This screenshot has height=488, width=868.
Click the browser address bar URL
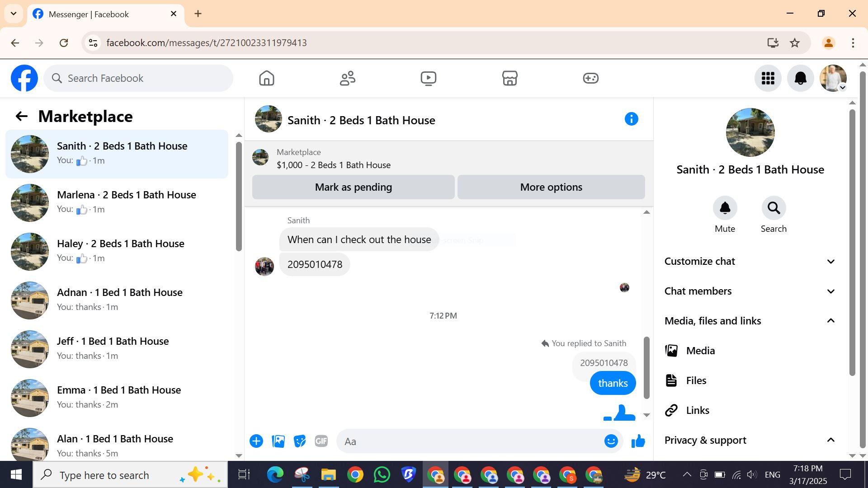click(x=207, y=43)
